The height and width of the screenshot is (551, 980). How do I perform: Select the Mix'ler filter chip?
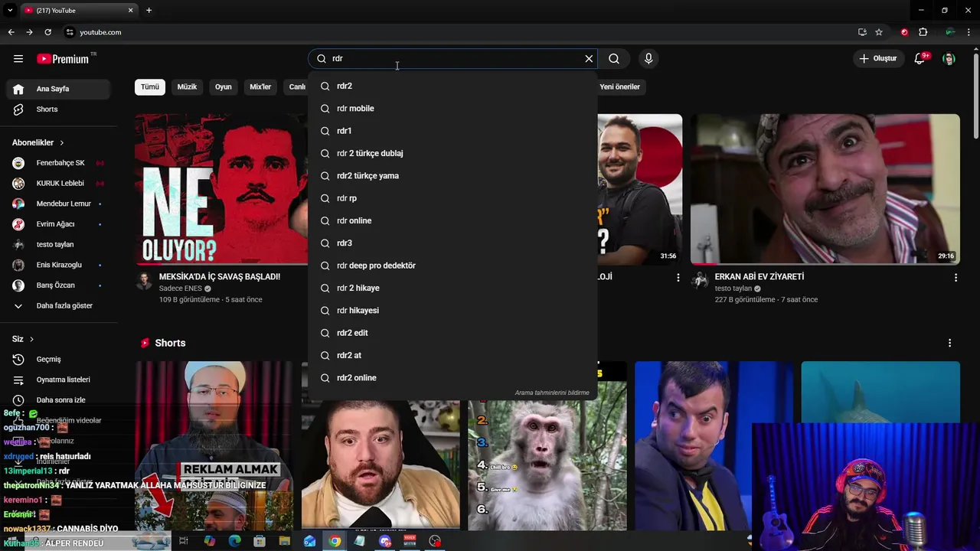(x=260, y=86)
